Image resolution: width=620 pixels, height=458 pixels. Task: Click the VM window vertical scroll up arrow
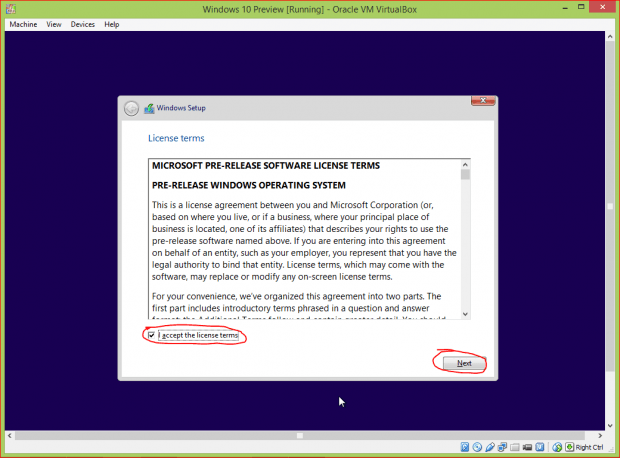point(610,36)
